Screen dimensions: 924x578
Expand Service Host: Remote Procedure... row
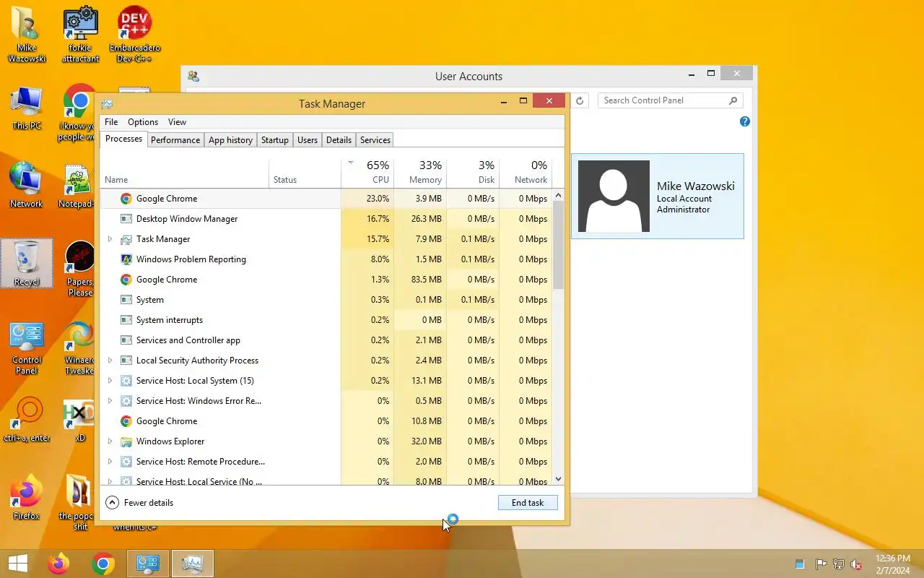110,462
